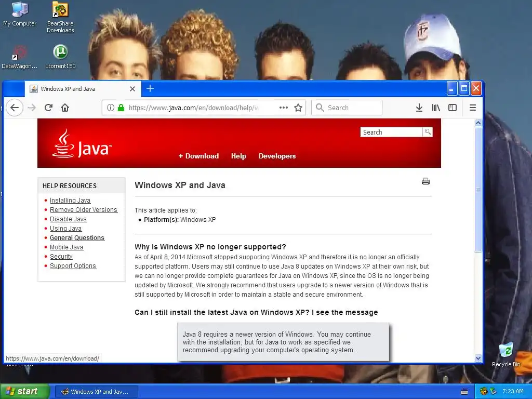Image resolution: width=532 pixels, height=399 pixels.
Task: Click the Windows XP and Java article title
Action: tap(180, 185)
